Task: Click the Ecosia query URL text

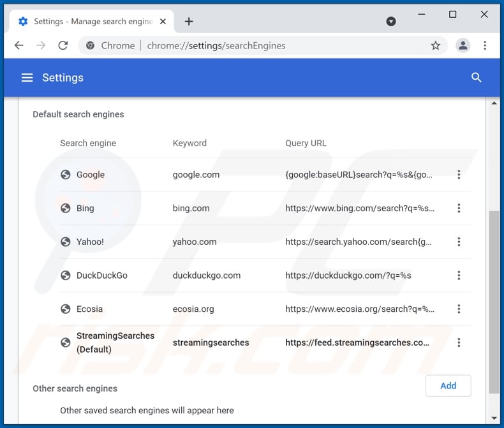Action: point(360,309)
